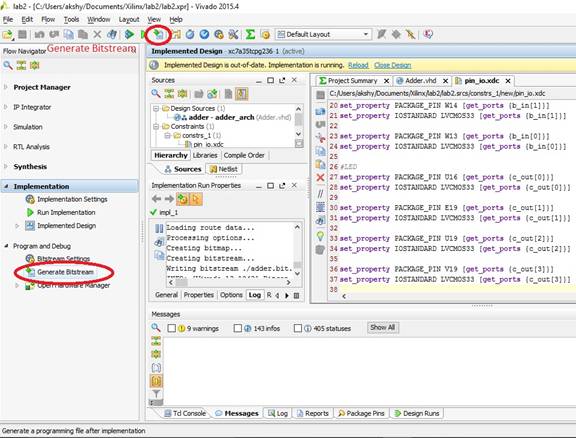Click Sources panel vertical scrollbar
Viewport: 576px width, 438px height.
(x=299, y=122)
